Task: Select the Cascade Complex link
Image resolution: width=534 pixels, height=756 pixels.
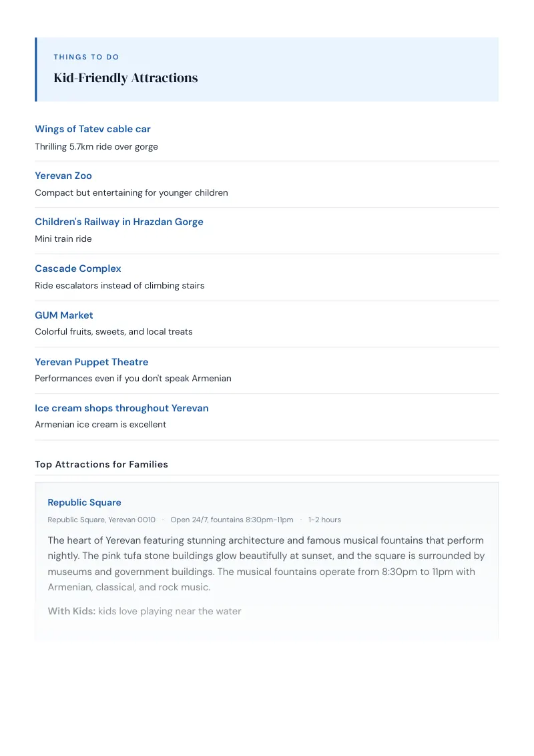Action: 77,268
